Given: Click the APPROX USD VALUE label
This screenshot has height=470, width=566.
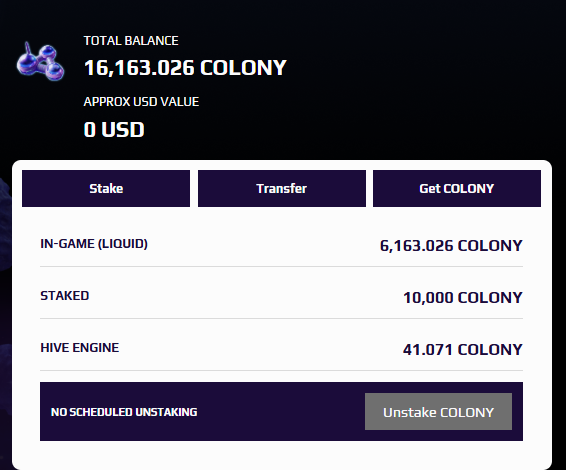Looking at the screenshot, I should [x=141, y=102].
